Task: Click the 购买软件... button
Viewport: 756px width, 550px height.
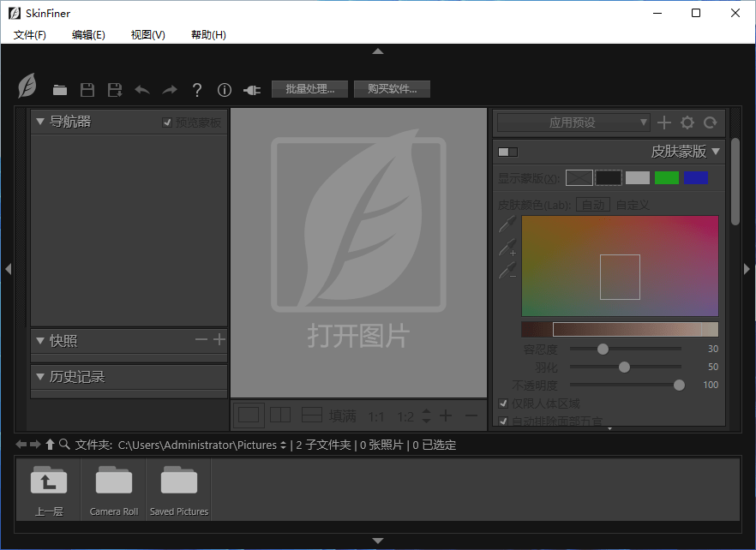Action: point(392,89)
